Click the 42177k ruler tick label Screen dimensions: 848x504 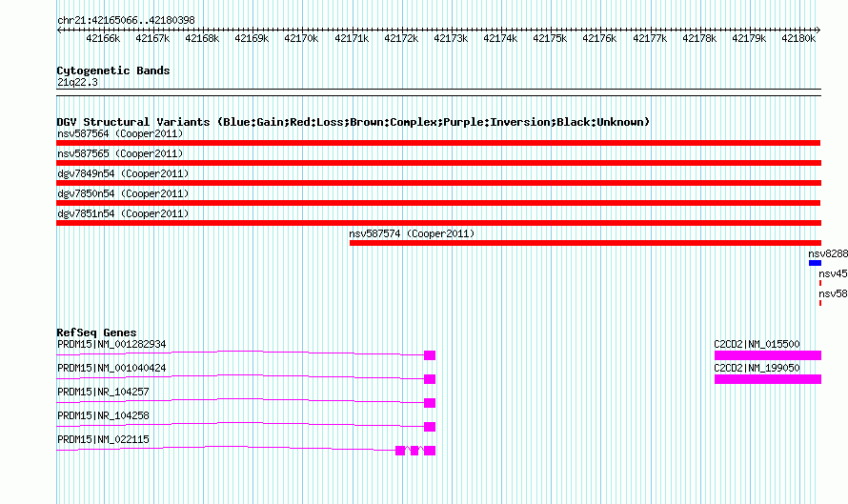click(650, 38)
